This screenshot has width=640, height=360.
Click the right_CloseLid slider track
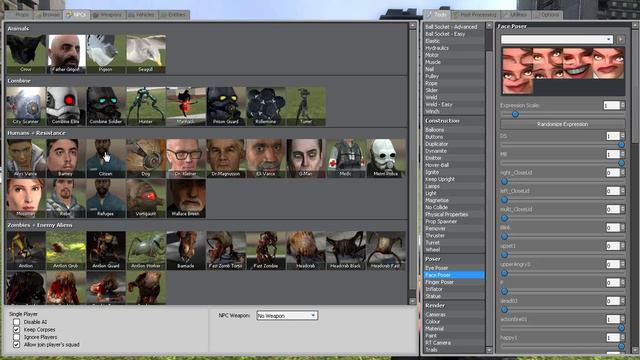click(x=562, y=181)
